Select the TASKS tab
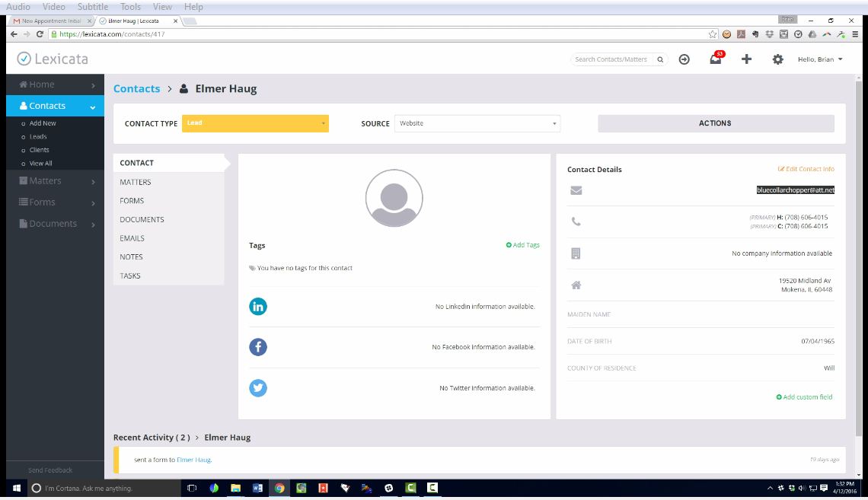868x500 pixels. 169,276
